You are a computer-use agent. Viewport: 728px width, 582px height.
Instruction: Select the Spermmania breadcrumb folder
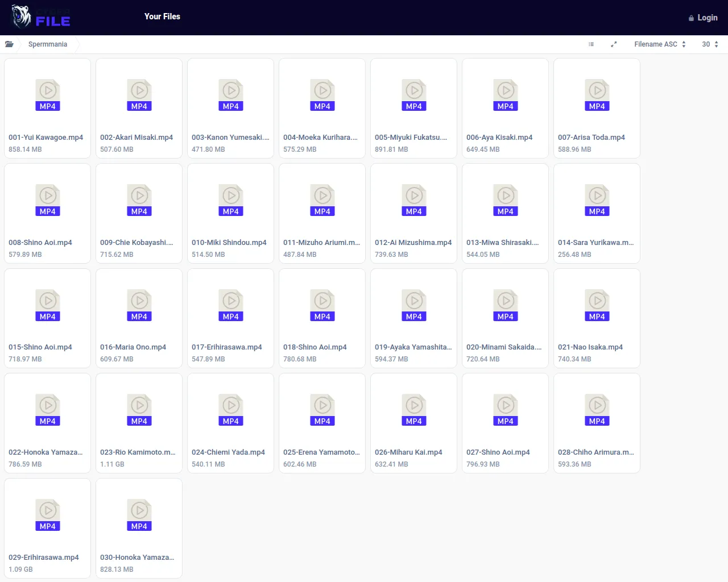click(x=48, y=44)
